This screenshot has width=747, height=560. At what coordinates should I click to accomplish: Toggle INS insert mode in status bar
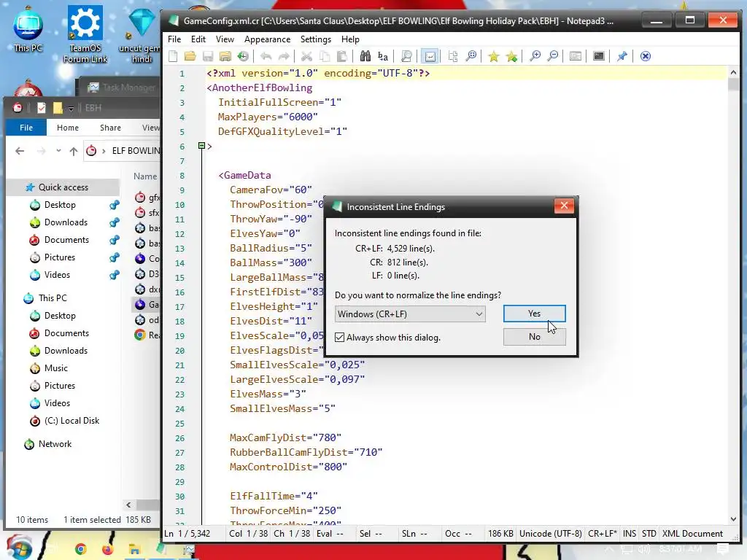[x=630, y=534]
